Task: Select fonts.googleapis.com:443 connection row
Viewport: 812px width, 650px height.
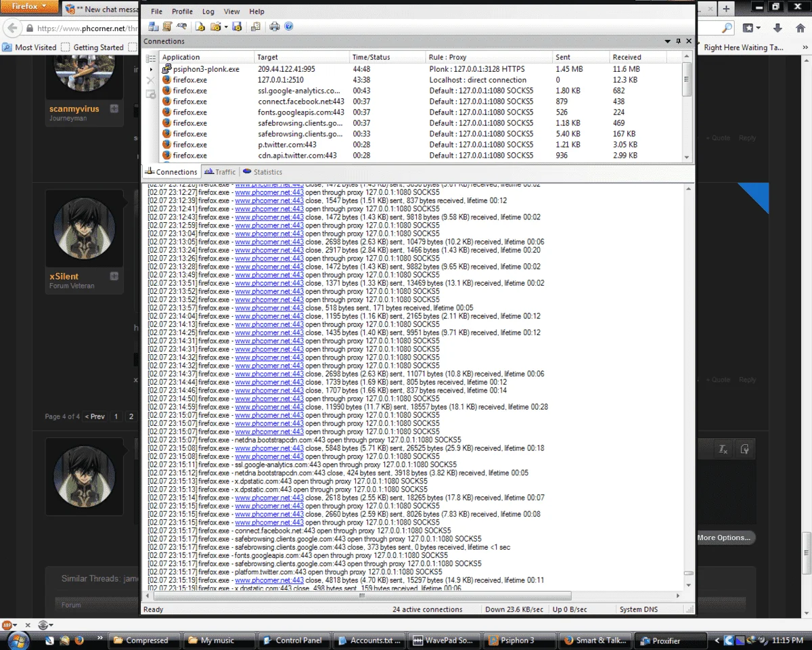Action: tap(420, 112)
